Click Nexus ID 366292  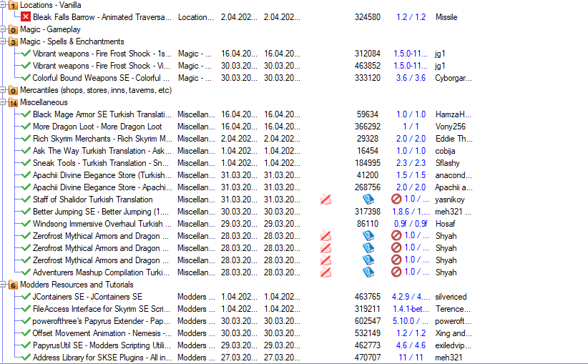(368, 127)
